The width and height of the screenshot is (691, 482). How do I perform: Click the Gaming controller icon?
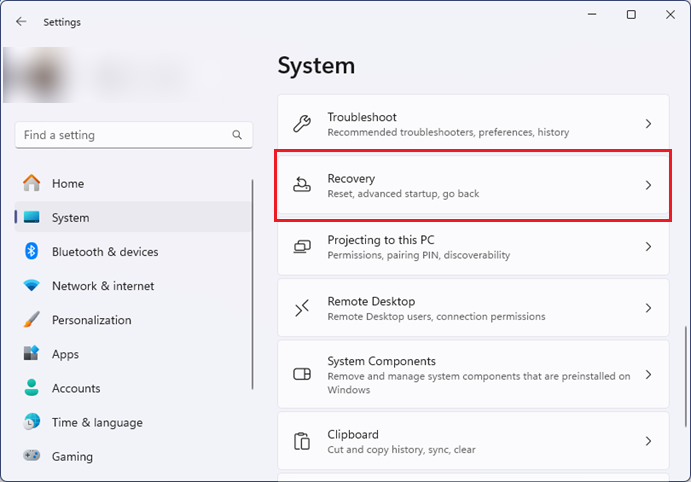coord(31,455)
